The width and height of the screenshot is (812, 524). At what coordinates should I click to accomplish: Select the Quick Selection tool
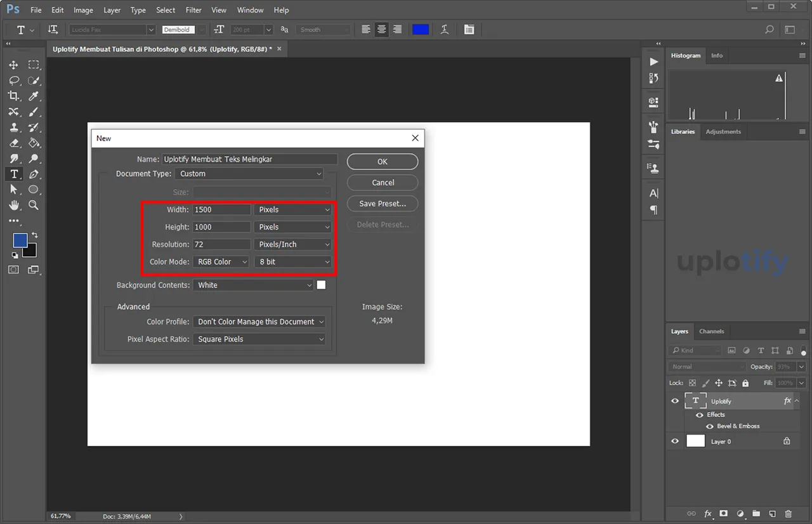(x=34, y=81)
